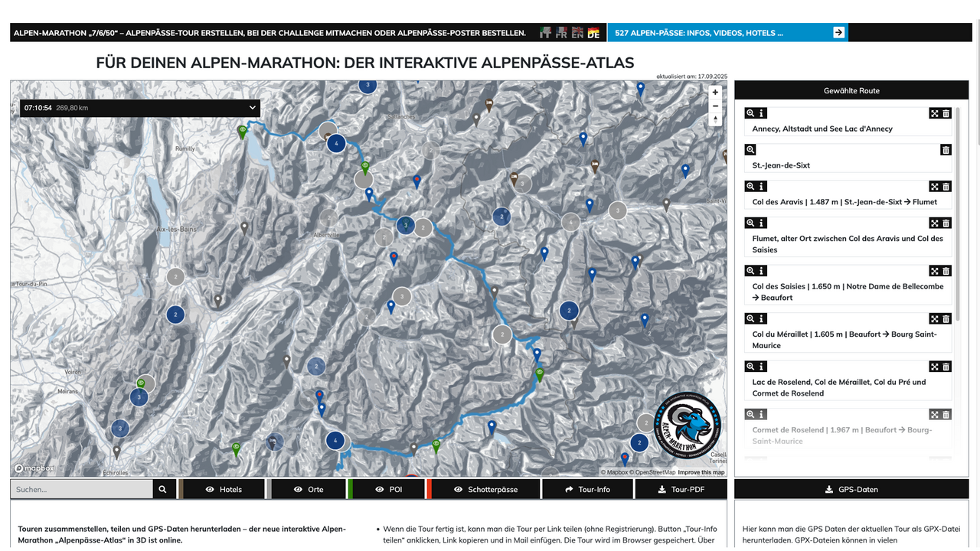Select the FR language option
The image size is (980, 551).
(x=561, y=33)
